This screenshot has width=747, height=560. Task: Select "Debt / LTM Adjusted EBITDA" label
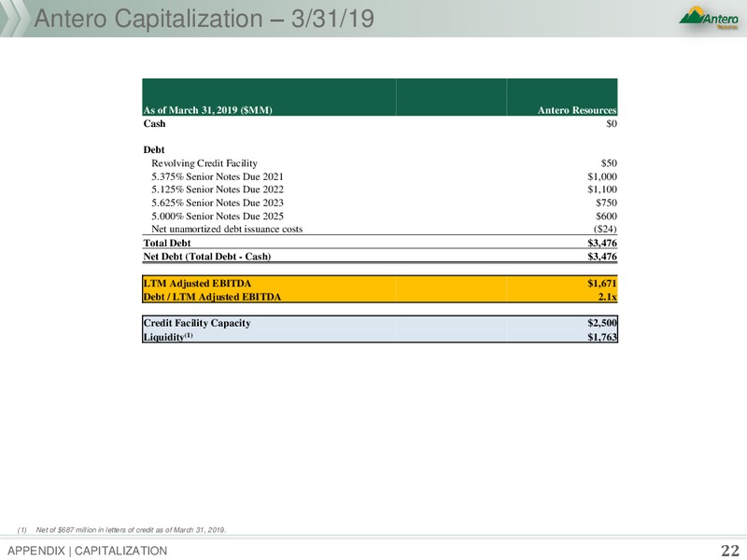pyautogui.click(x=213, y=297)
